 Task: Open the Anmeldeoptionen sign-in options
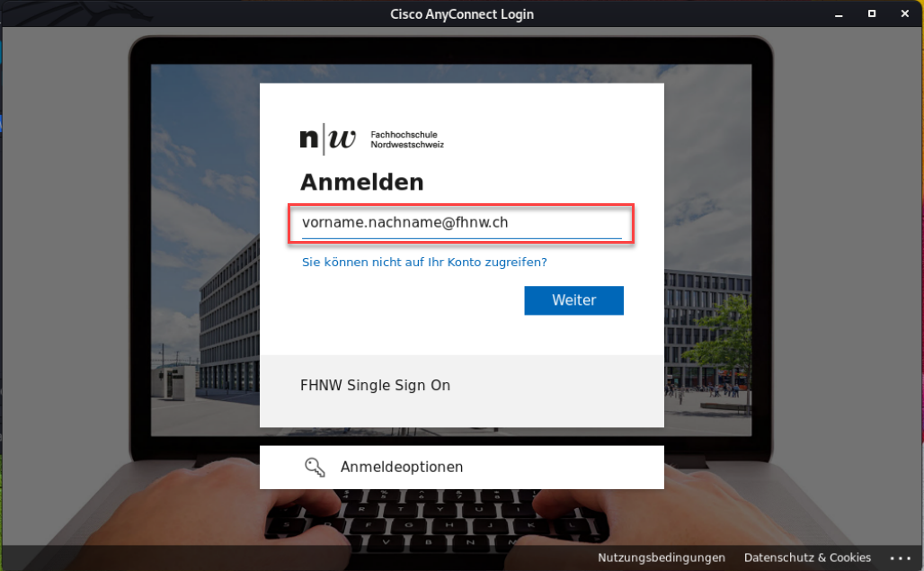tap(461, 468)
